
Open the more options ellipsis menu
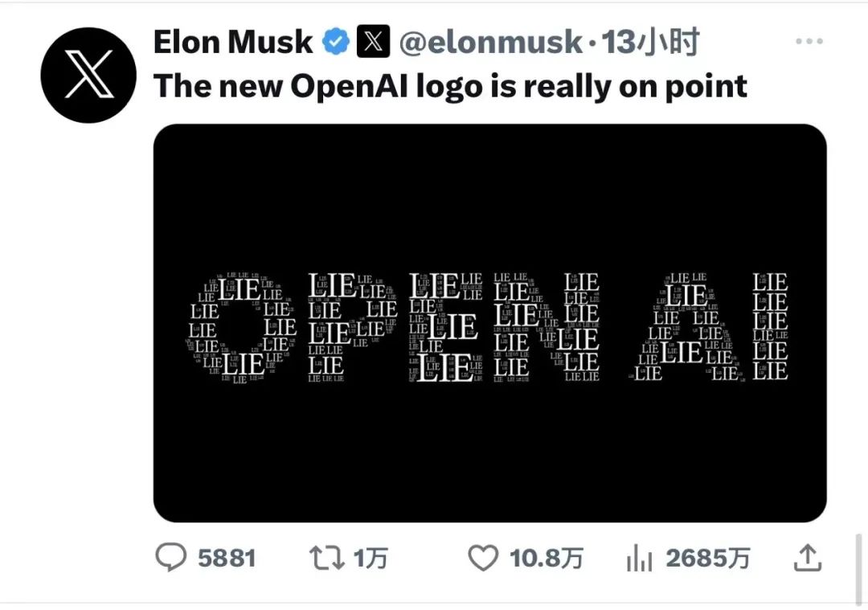coord(809,42)
